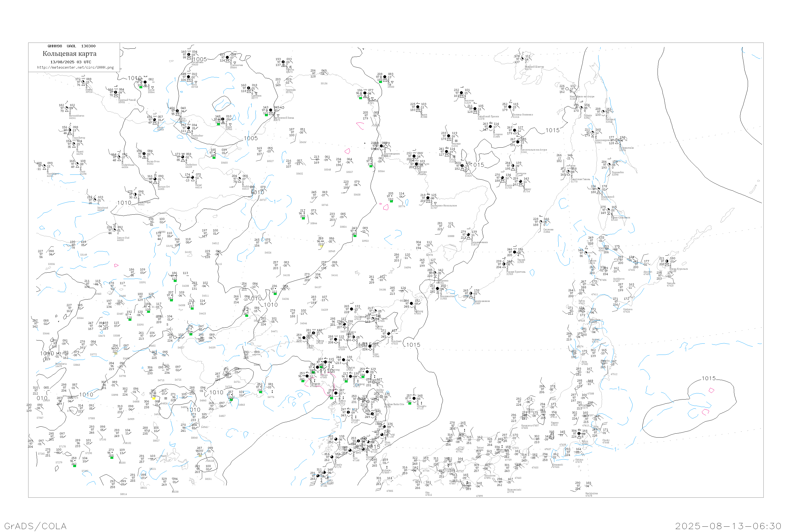Click the Советская Гавань station label

coord(580,179)
